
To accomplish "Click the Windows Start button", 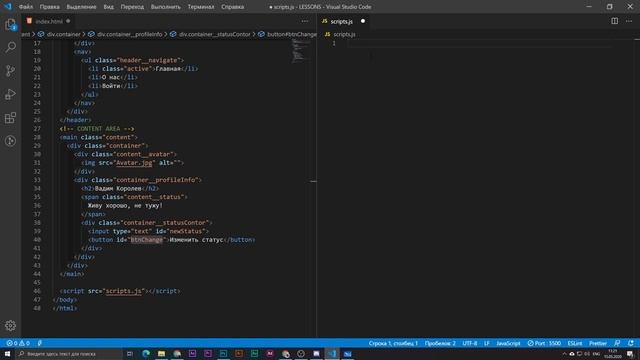I will coord(7,354).
